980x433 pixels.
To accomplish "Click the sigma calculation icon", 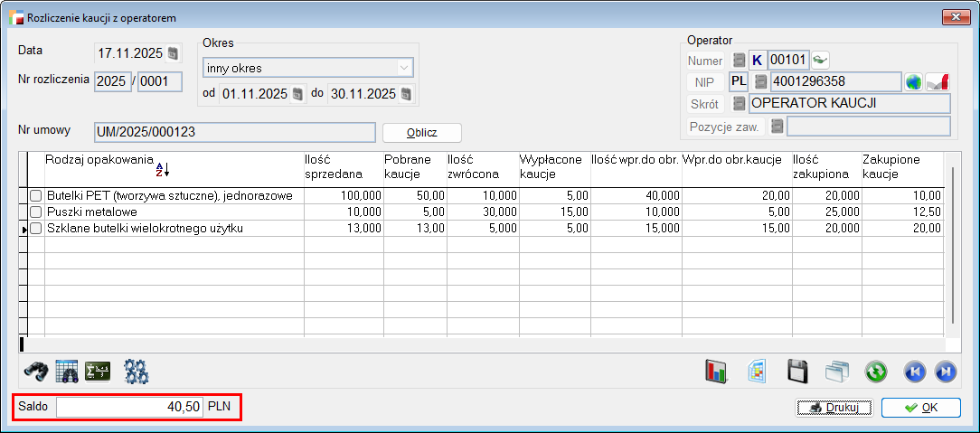I will point(97,372).
